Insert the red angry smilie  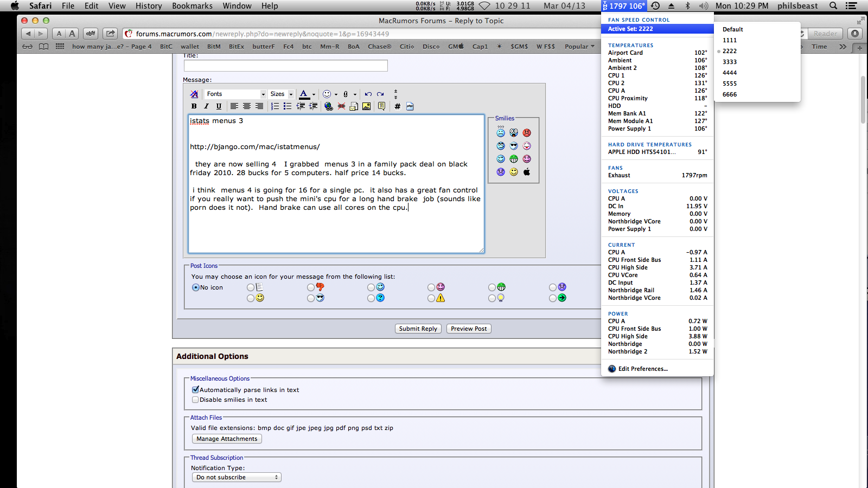(527, 133)
